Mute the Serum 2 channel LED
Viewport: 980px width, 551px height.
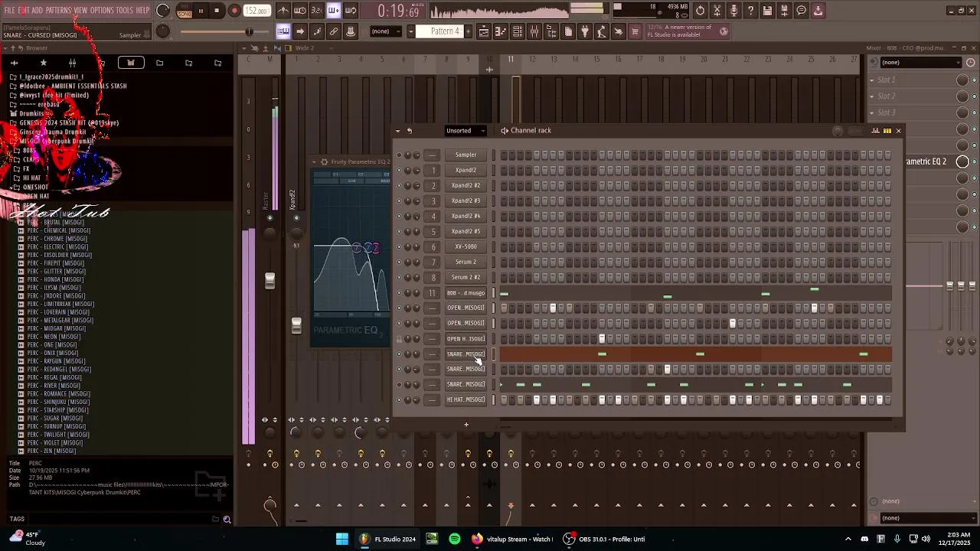pyautogui.click(x=399, y=262)
